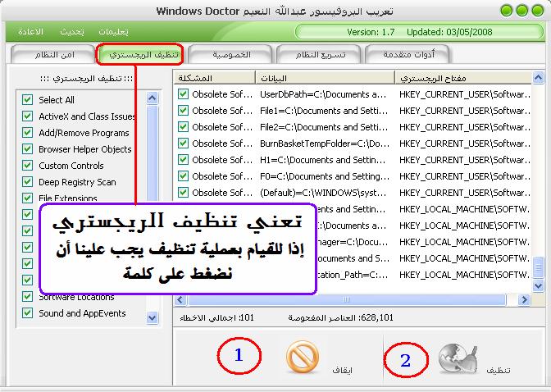Uncheck ActiveX and Class Issues
Image resolution: width=551 pixels, height=392 pixels.
(x=27, y=116)
